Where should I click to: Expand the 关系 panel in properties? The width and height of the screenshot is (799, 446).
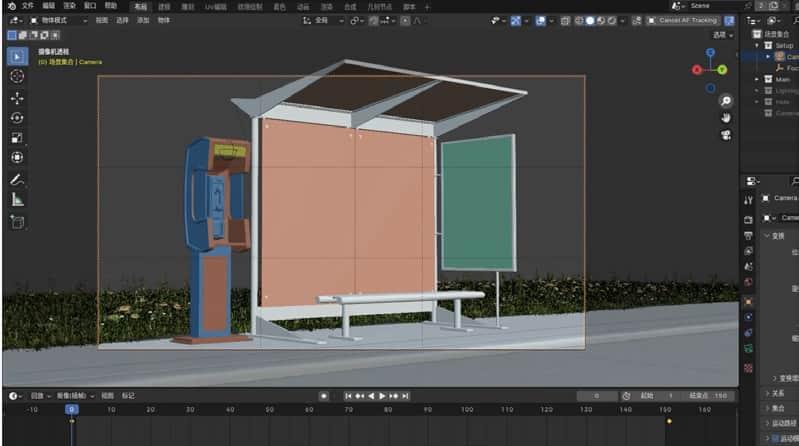pos(775,393)
